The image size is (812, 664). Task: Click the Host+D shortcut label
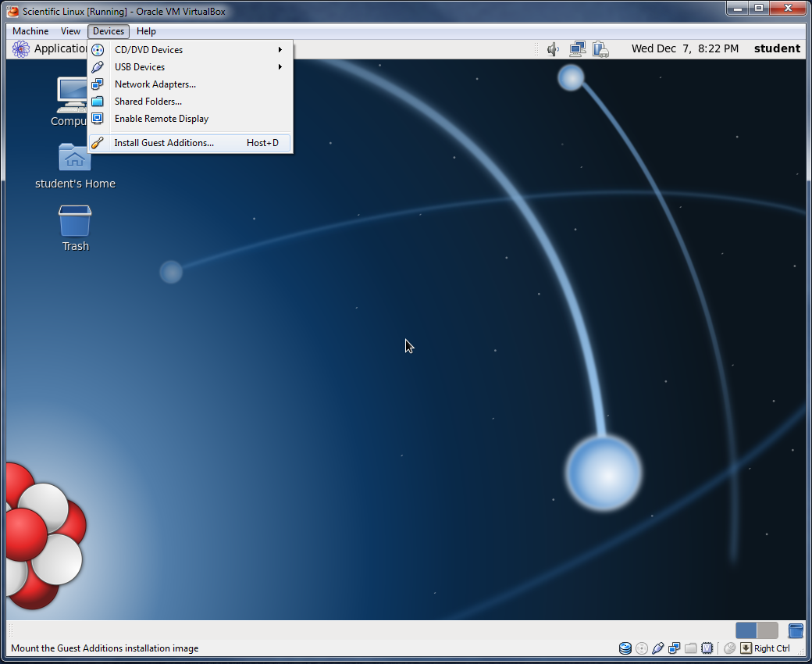pos(262,143)
